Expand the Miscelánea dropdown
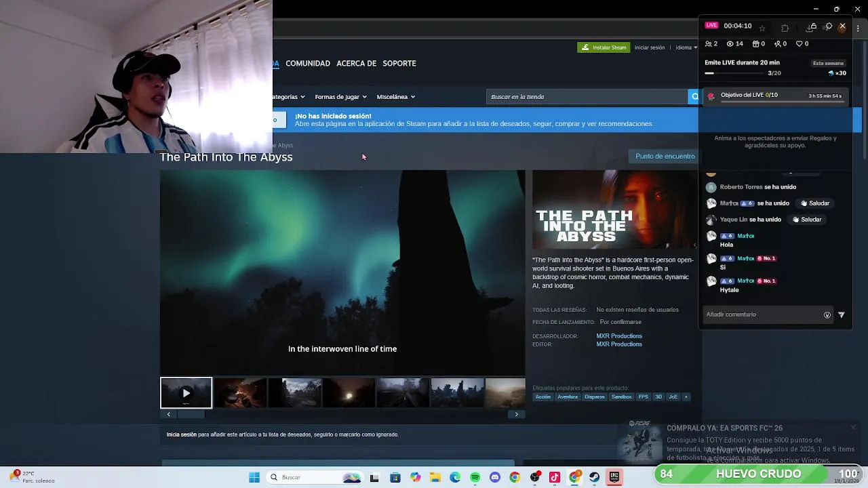Image resolution: width=868 pixels, height=488 pixels. [x=395, y=97]
